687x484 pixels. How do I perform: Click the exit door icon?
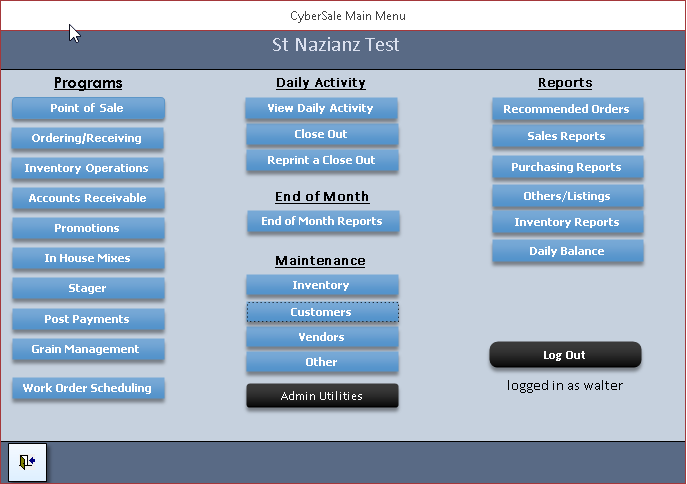pyautogui.click(x=27, y=462)
